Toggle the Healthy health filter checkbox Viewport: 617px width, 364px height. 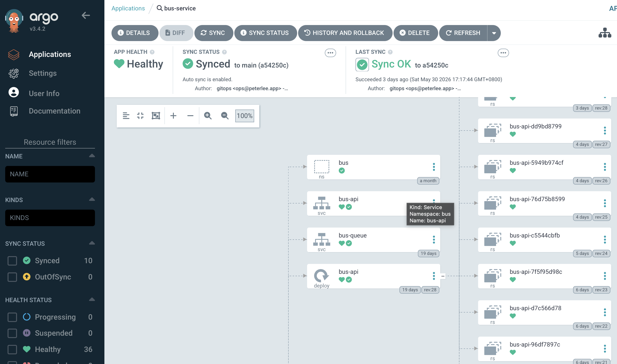pyautogui.click(x=12, y=350)
